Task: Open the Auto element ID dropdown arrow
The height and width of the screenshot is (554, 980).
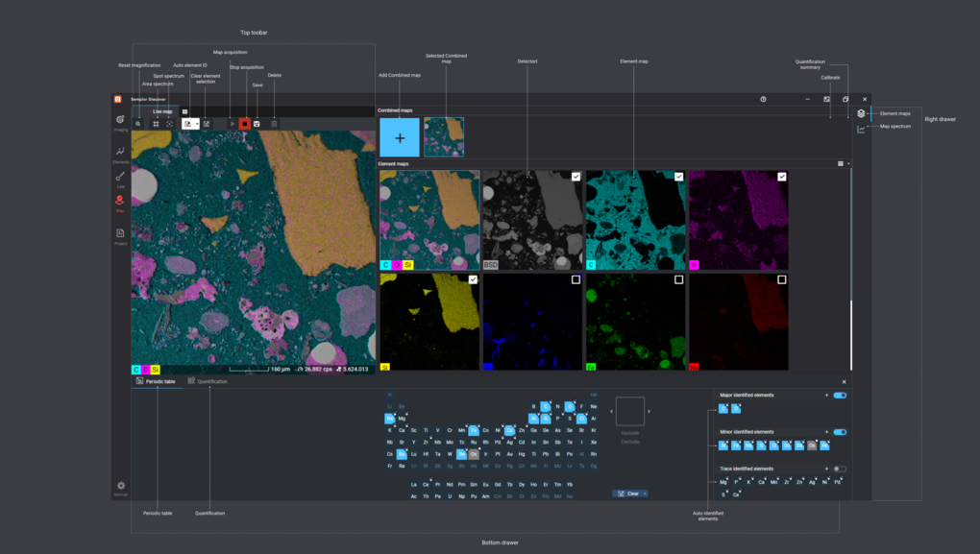Action: pyautogui.click(x=197, y=124)
